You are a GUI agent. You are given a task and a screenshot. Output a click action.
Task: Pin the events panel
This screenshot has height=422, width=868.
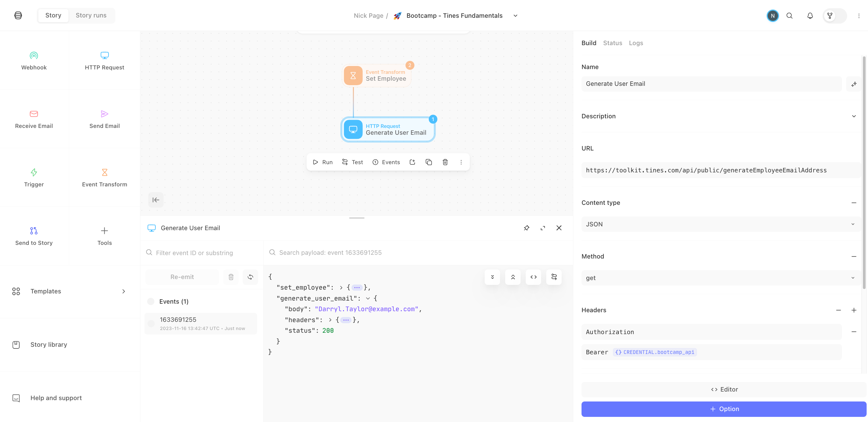[x=526, y=228]
